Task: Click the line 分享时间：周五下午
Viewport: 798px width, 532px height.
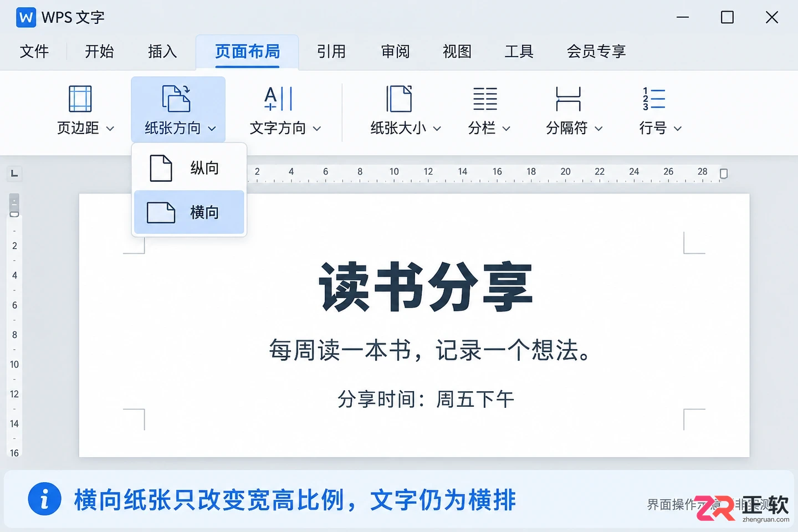Action: 426,399
